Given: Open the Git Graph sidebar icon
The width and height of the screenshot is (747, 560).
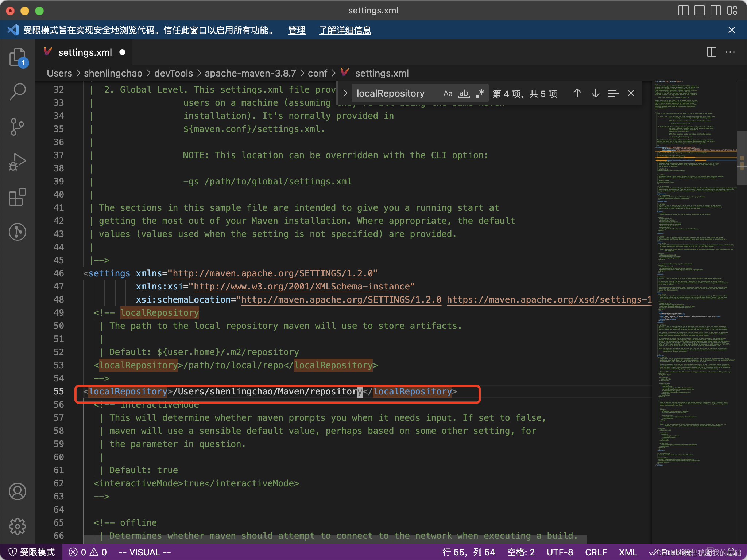Looking at the screenshot, I should click(x=17, y=232).
